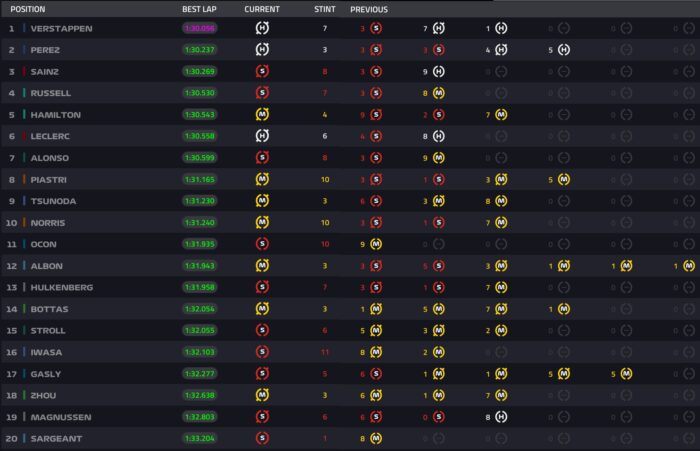Select Russell's previous 8-lap medium tyre icon
This screenshot has height=451, width=700.
[439, 93]
